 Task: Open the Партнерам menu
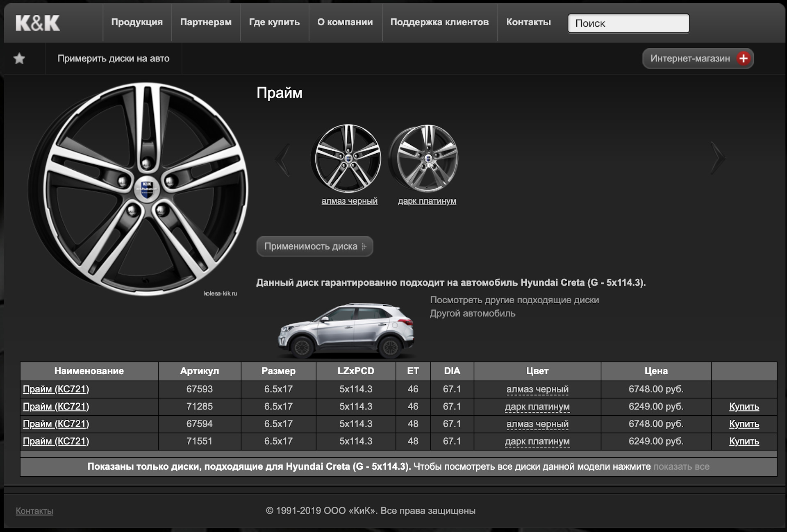(x=206, y=22)
